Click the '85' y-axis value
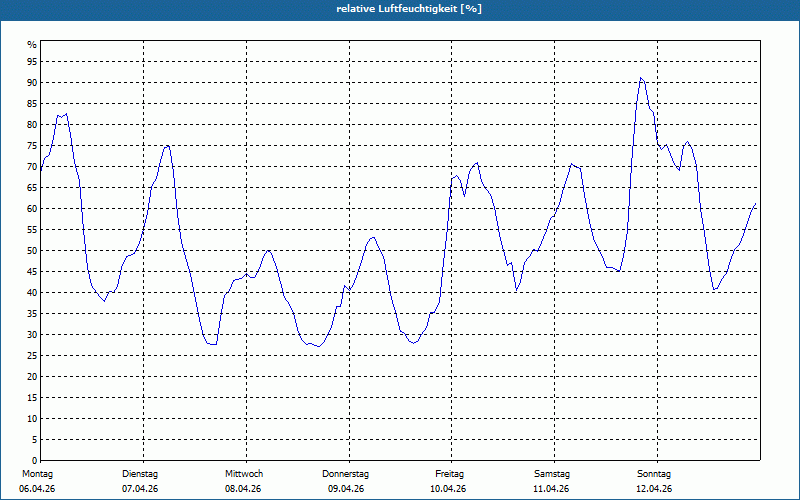The height and width of the screenshot is (500, 800). coord(32,104)
